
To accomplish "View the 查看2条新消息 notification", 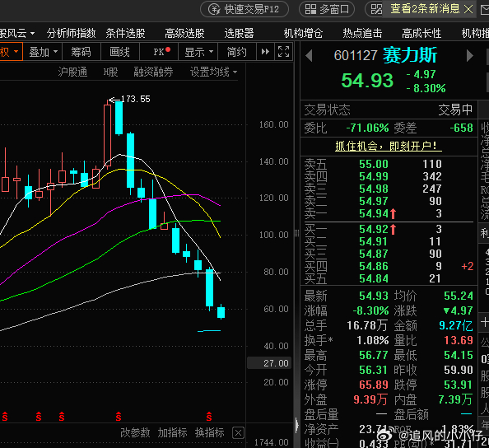I will point(425,9).
